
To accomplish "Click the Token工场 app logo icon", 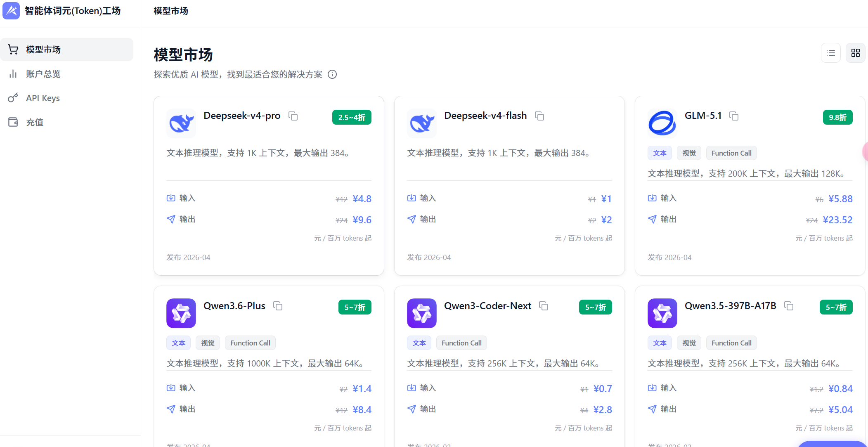I will point(11,11).
